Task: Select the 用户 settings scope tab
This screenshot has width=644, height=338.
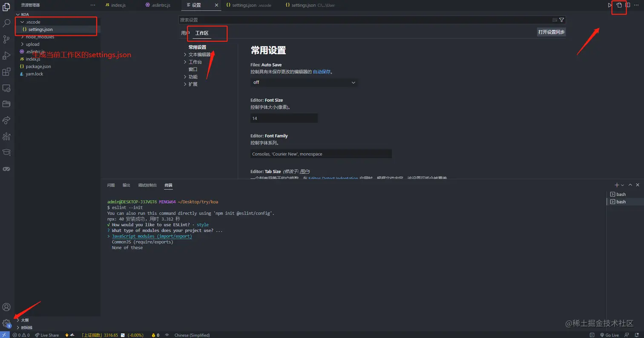Action: 185,33
